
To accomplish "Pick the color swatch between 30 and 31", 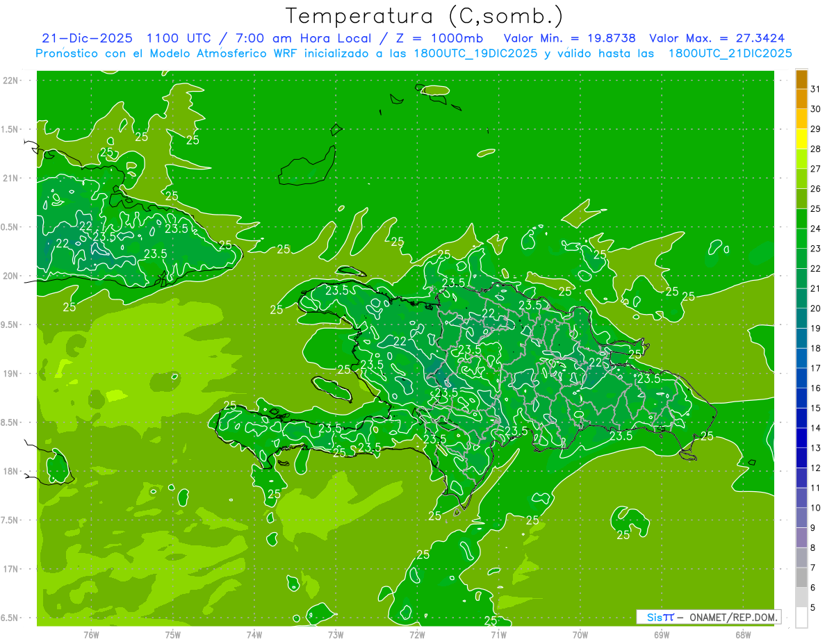I will coord(801,99).
